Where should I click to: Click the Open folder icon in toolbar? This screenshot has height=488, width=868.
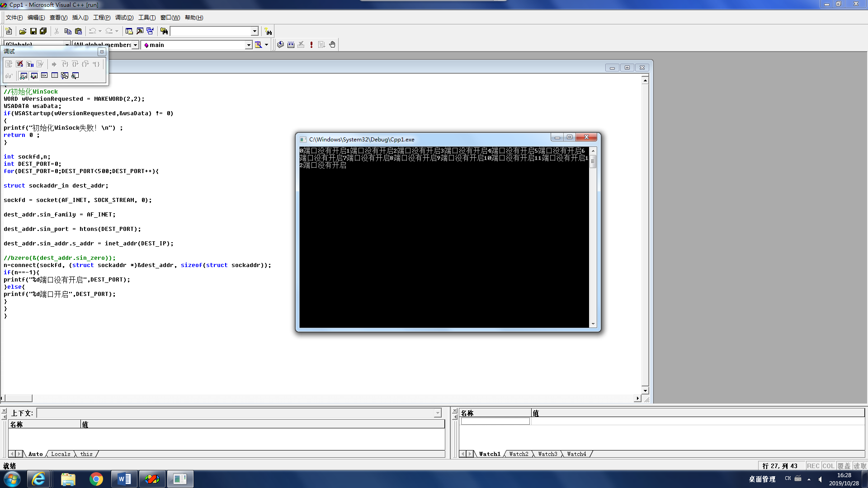[23, 31]
